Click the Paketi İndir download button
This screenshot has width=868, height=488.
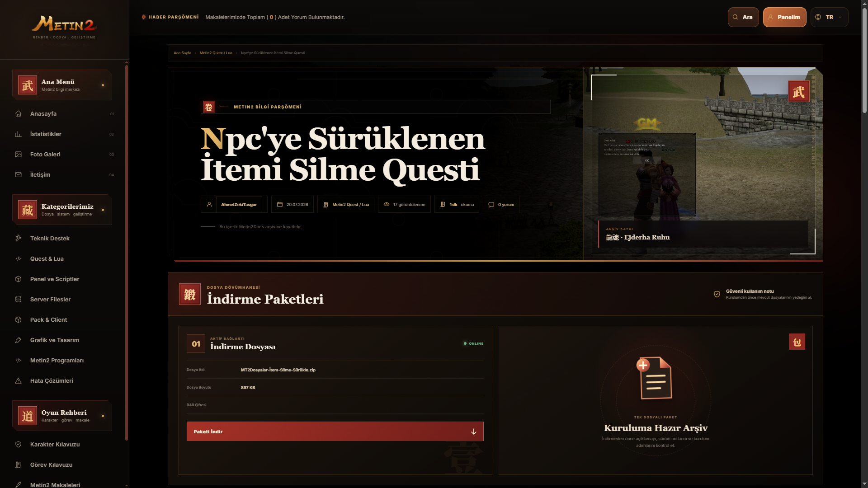(x=335, y=432)
